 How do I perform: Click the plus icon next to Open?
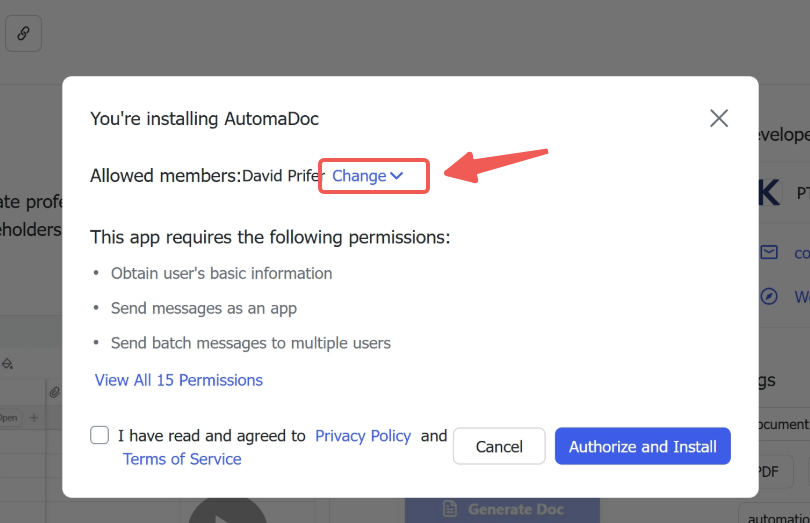[x=34, y=418]
